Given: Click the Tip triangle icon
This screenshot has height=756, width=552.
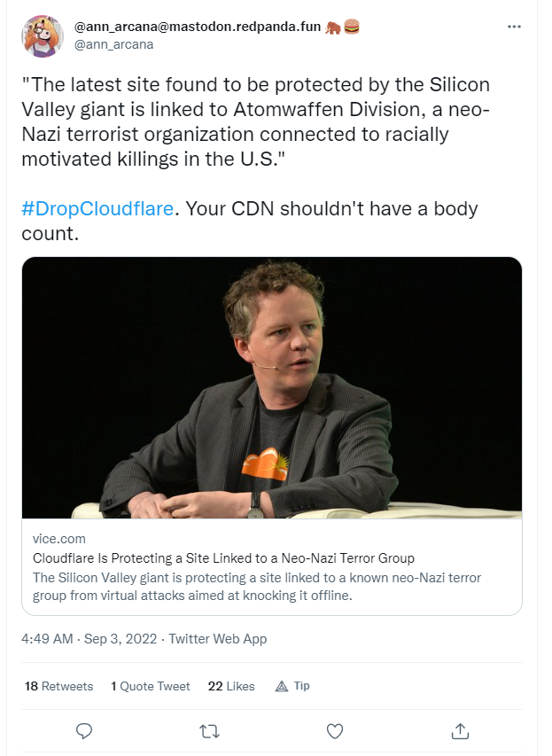Looking at the screenshot, I should pos(282,686).
